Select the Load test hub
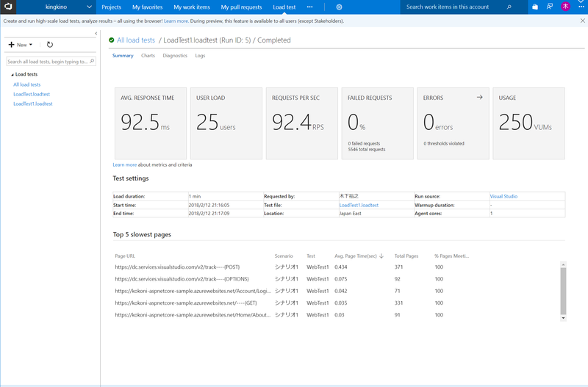The width and height of the screenshot is (588, 387). tap(284, 7)
